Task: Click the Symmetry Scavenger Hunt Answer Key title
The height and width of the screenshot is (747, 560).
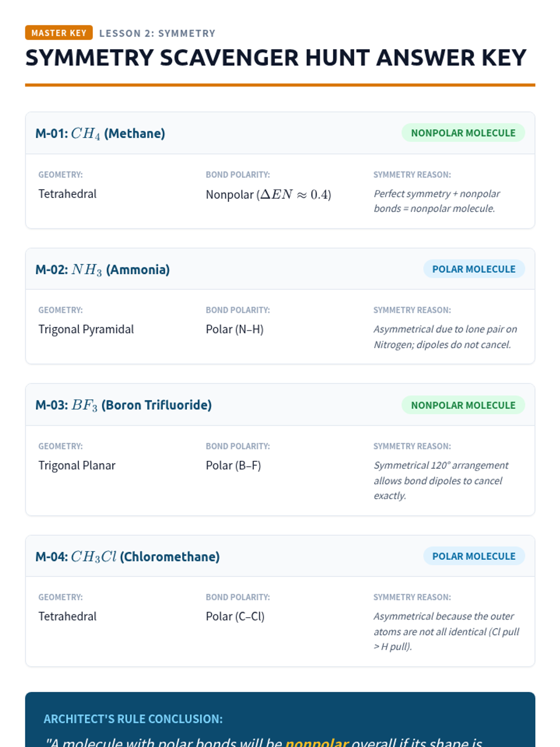Action: coord(275,58)
